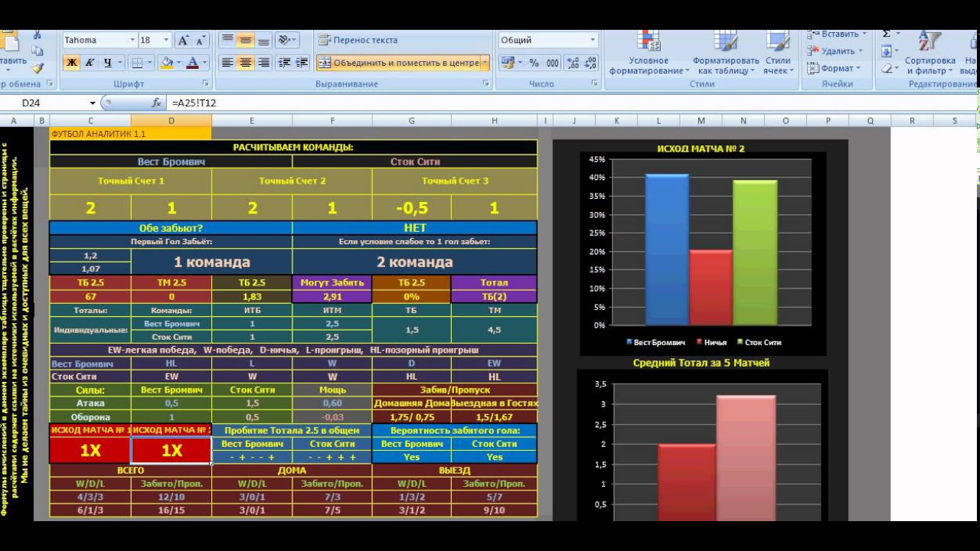Open the font size 18 dropdown

click(167, 41)
